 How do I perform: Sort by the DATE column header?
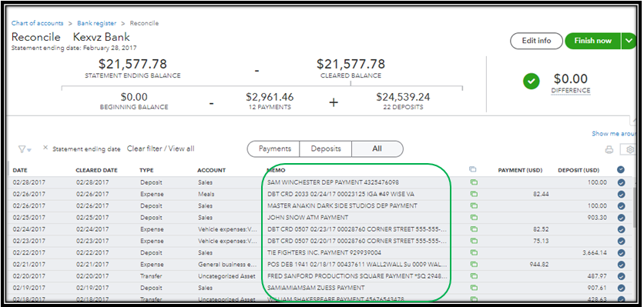tap(20, 170)
